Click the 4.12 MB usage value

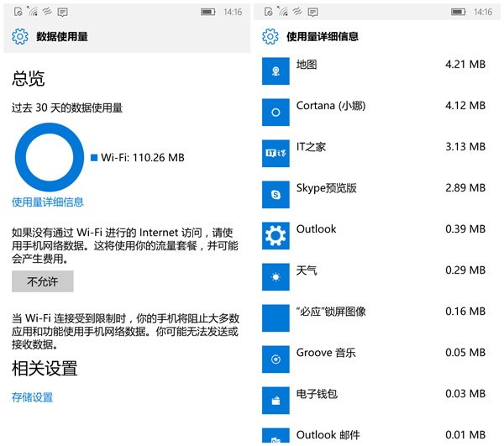[465, 105]
